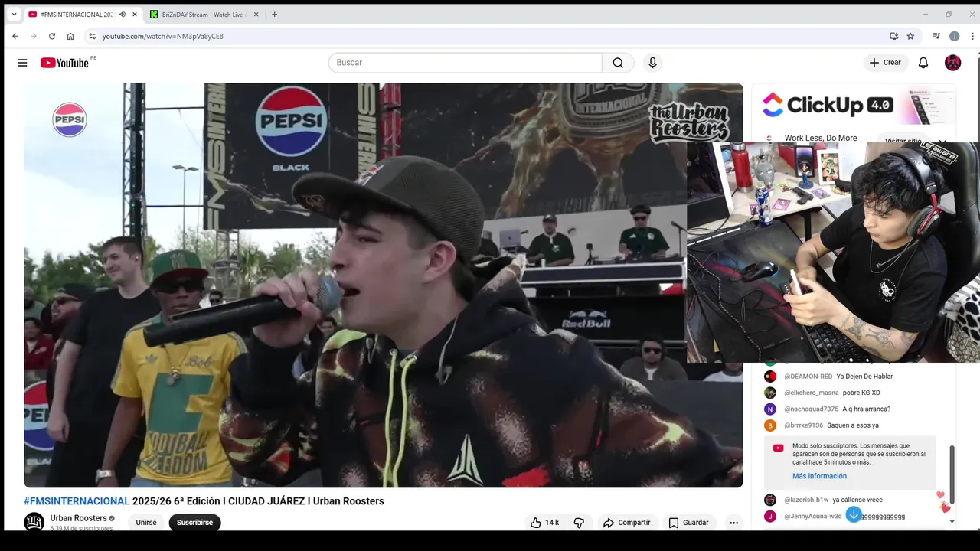The image size is (980, 551).
Task: Click the browser home icon
Action: pyautogui.click(x=70, y=36)
